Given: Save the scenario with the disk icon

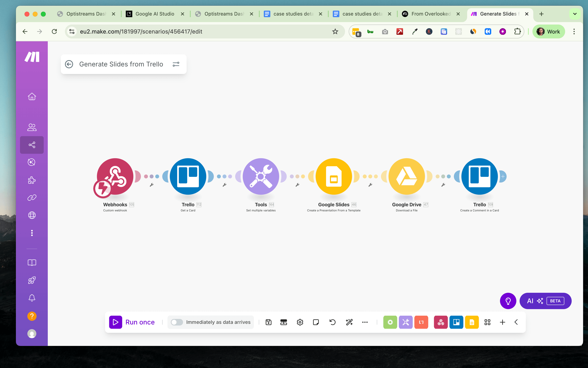Looking at the screenshot, I should click(268, 322).
